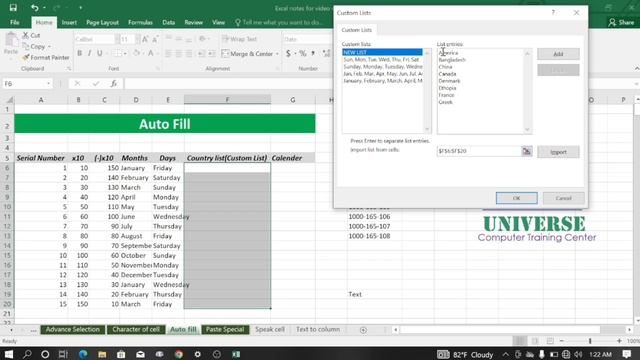
Task: Apply Comma Style format
Action: coord(313,53)
